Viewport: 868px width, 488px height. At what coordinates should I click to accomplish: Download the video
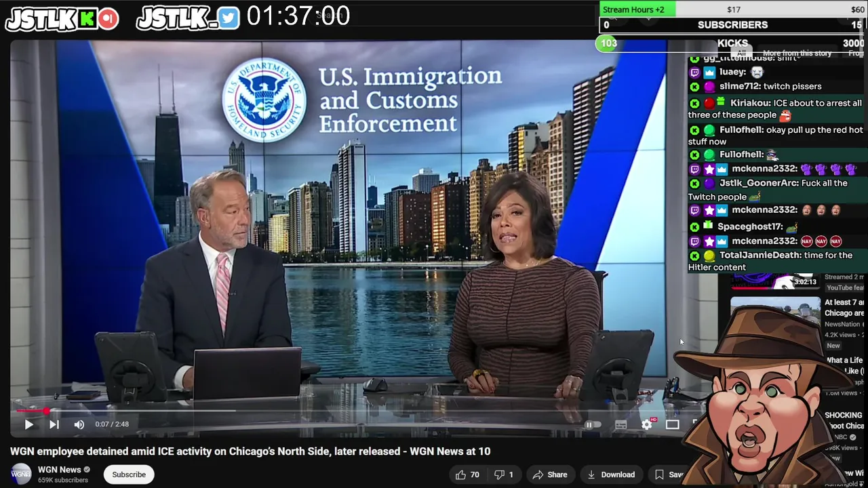611,474
